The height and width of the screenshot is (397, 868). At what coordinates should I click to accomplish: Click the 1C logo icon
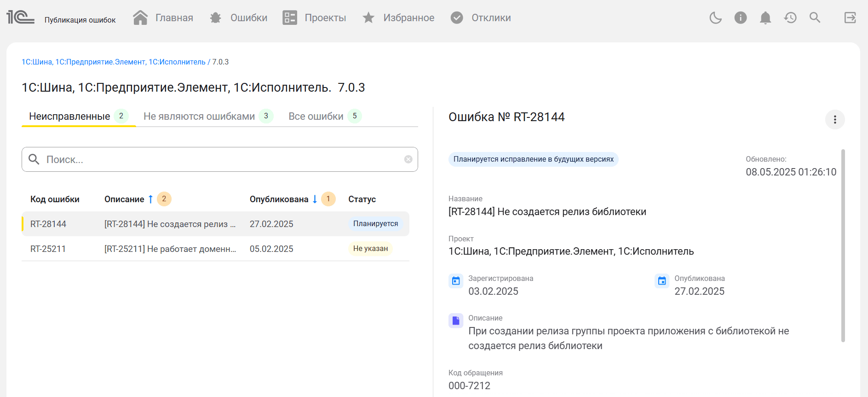click(x=20, y=18)
